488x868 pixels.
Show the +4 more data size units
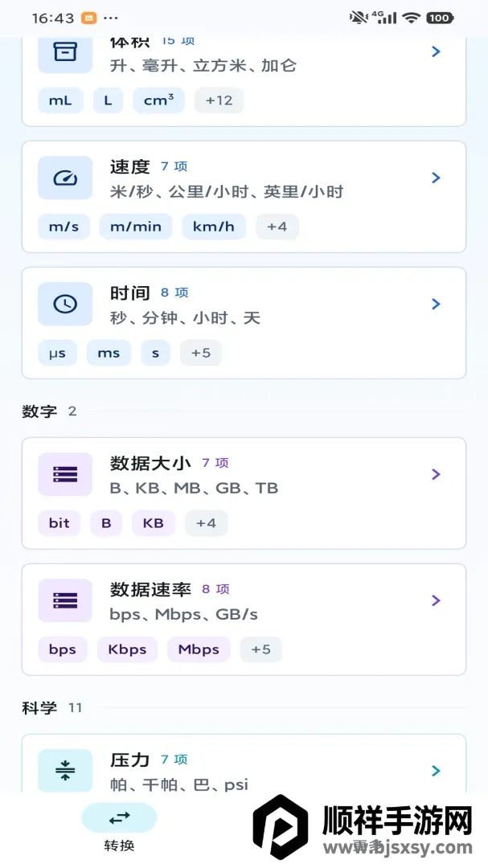[x=206, y=523]
